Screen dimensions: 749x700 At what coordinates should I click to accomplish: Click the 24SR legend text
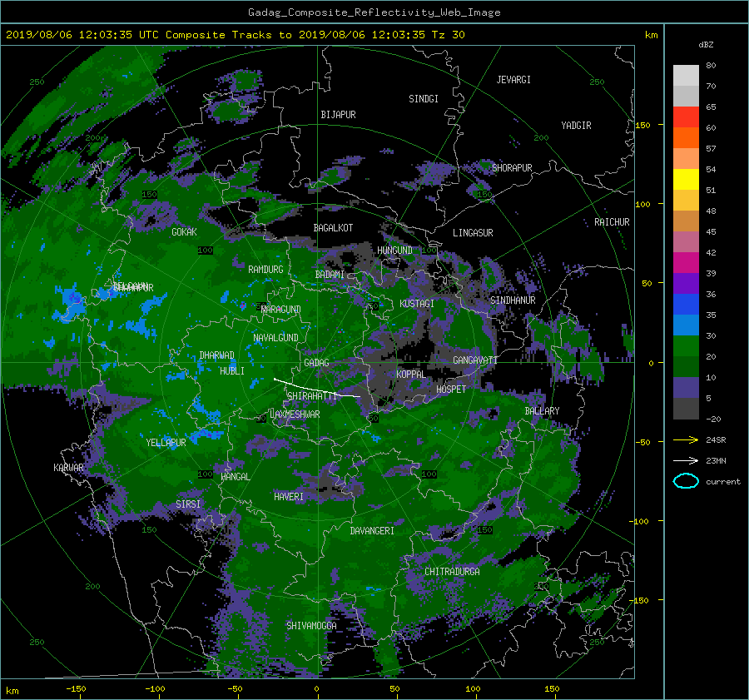coord(716,440)
